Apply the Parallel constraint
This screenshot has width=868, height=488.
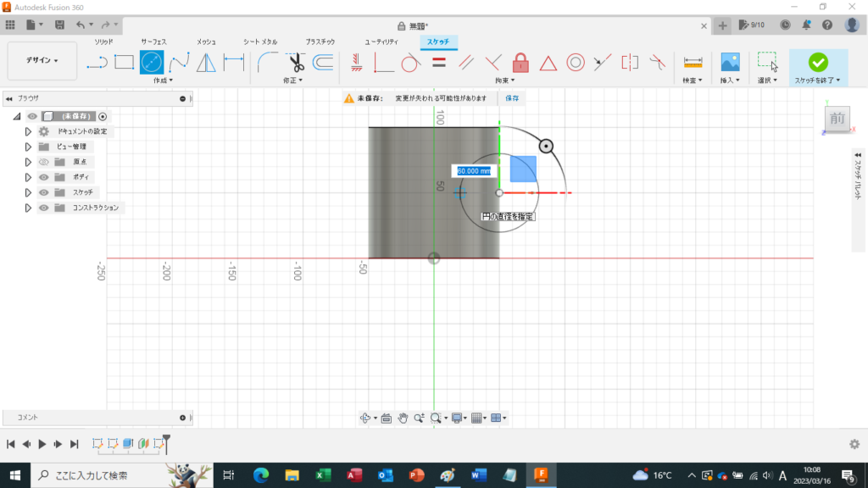[466, 63]
